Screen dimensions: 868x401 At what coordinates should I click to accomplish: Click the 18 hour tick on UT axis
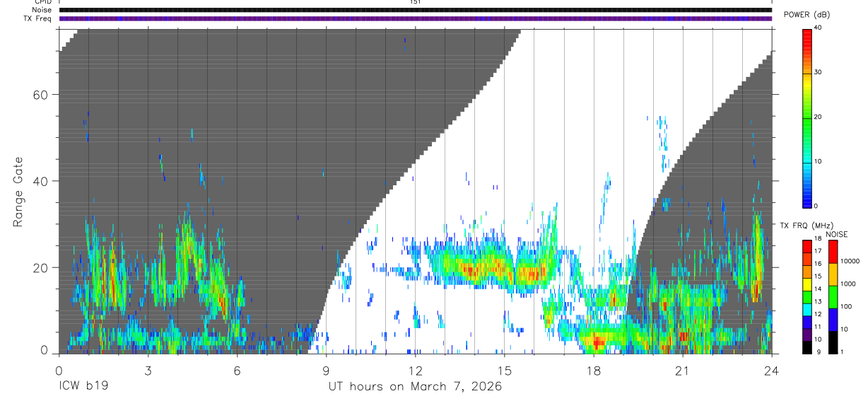click(593, 370)
